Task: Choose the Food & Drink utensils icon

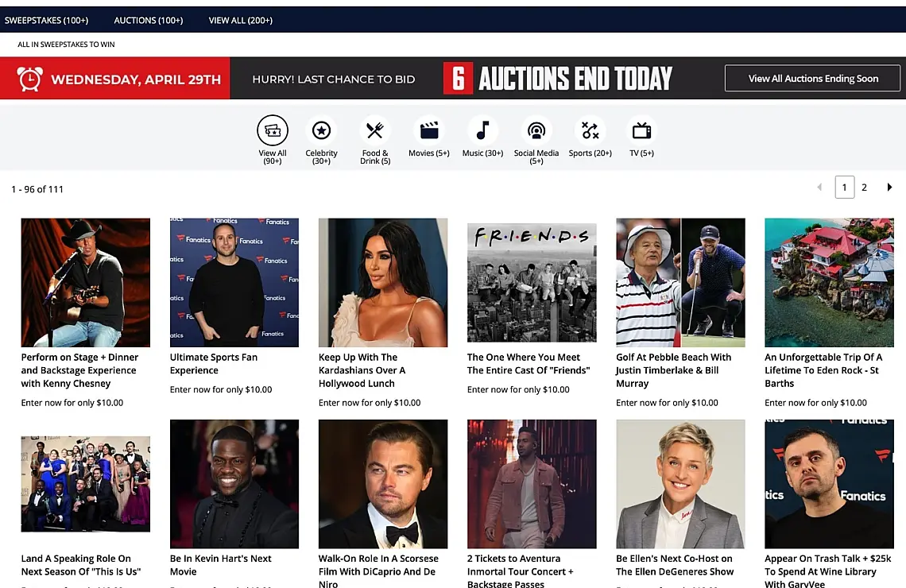Action: coord(375,130)
